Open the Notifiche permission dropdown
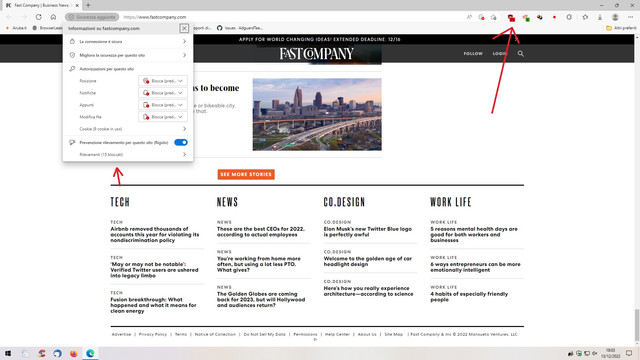Viewport: 640px width, 360px height. [163, 93]
